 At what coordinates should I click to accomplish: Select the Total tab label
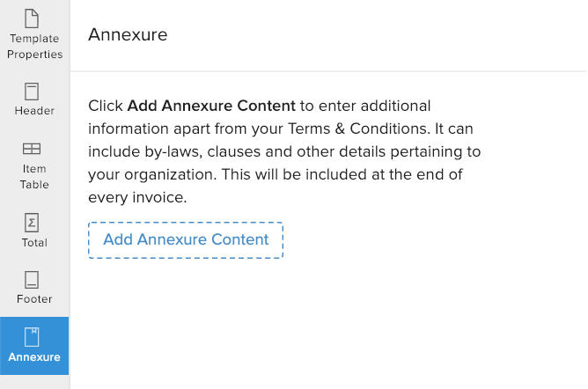pyautogui.click(x=34, y=243)
